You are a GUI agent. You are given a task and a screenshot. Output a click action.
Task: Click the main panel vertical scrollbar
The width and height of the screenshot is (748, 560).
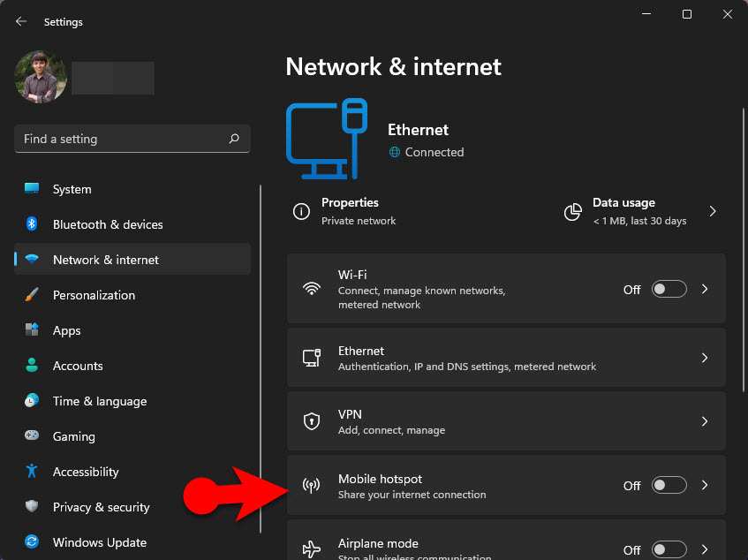[x=744, y=251]
